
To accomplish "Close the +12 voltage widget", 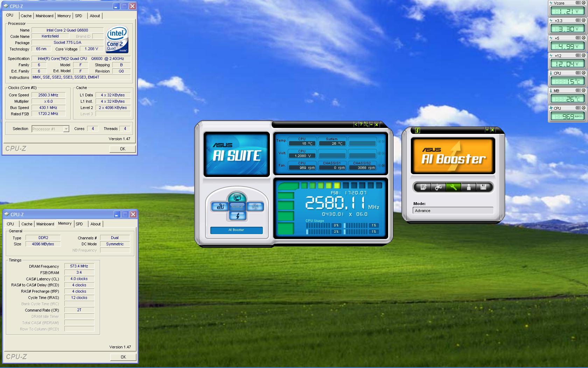I will [583, 55].
